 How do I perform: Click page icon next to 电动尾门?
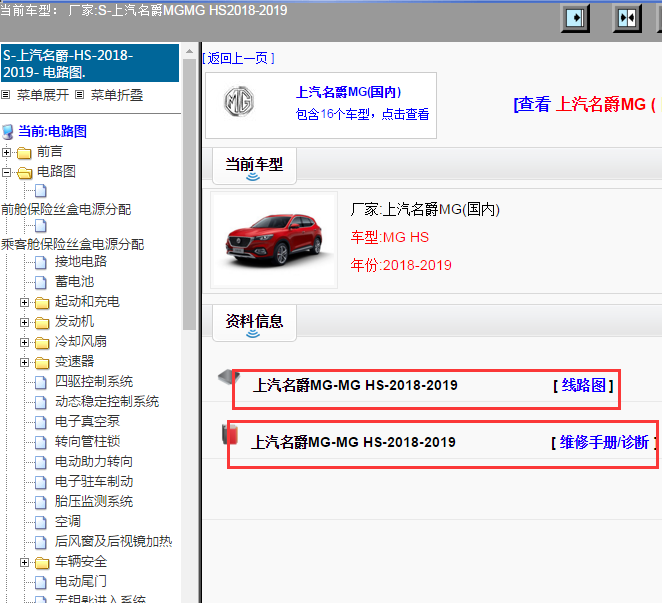click(41, 583)
